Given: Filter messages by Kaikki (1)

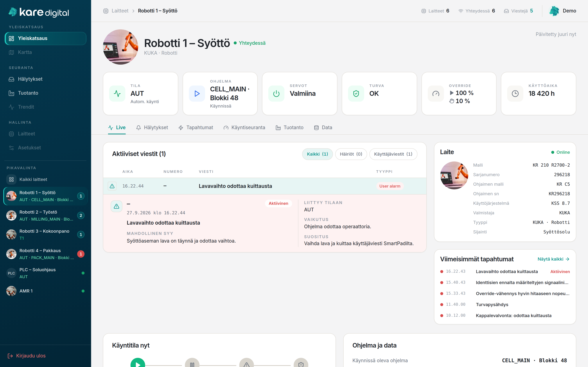Looking at the screenshot, I should [317, 154].
